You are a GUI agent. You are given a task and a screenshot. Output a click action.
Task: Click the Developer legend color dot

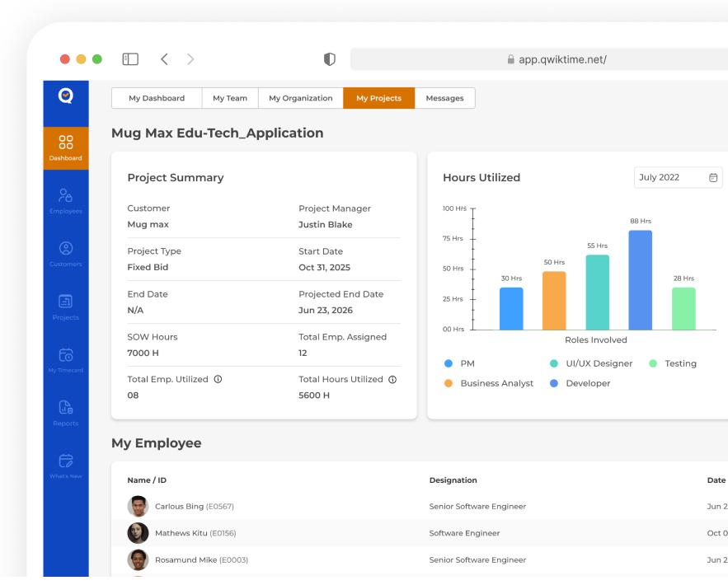pyautogui.click(x=553, y=383)
